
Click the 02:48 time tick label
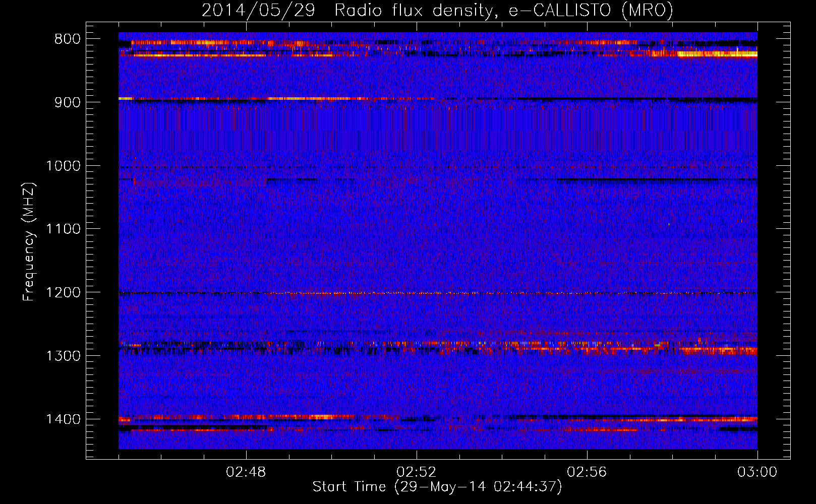[246, 472]
